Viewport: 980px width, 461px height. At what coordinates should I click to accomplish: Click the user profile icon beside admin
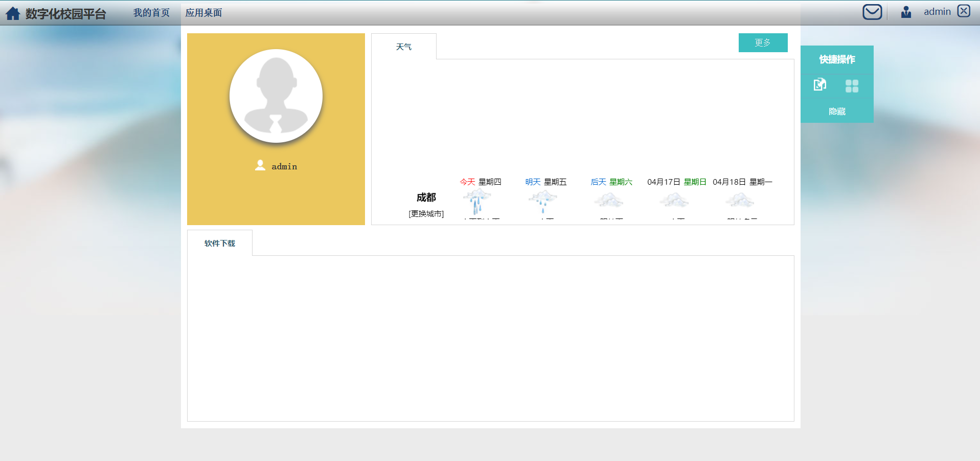pyautogui.click(x=906, y=12)
